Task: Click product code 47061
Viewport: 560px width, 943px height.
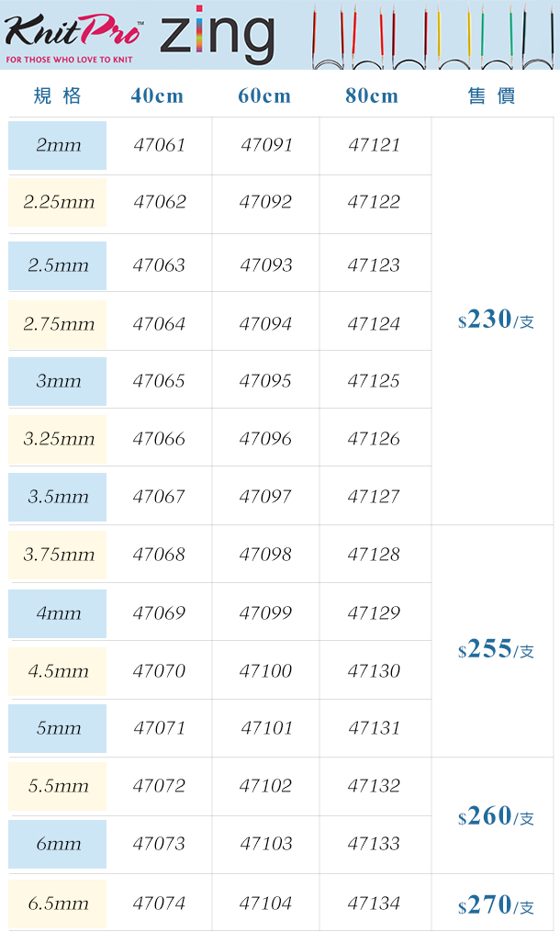Action: point(160,145)
